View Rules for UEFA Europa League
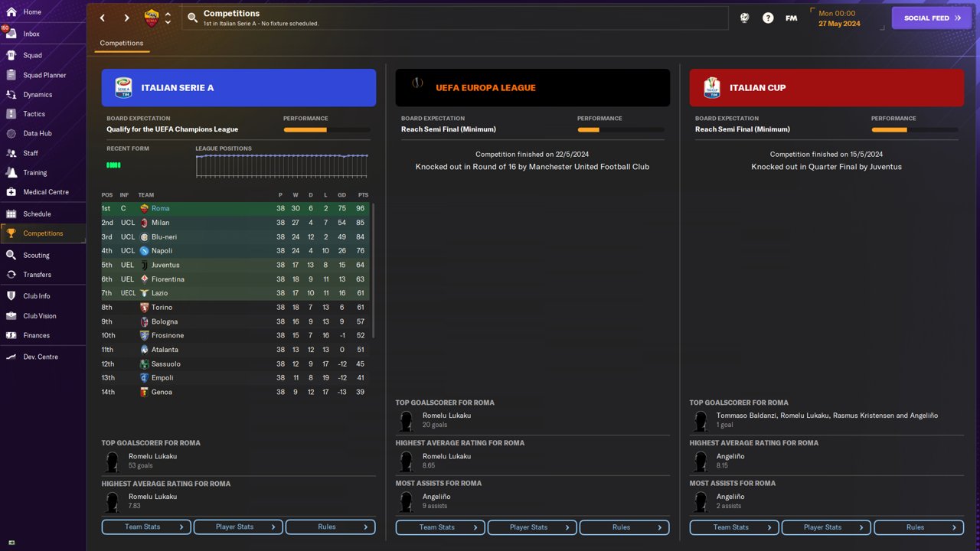The width and height of the screenshot is (980, 551). (x=625, y=527)
